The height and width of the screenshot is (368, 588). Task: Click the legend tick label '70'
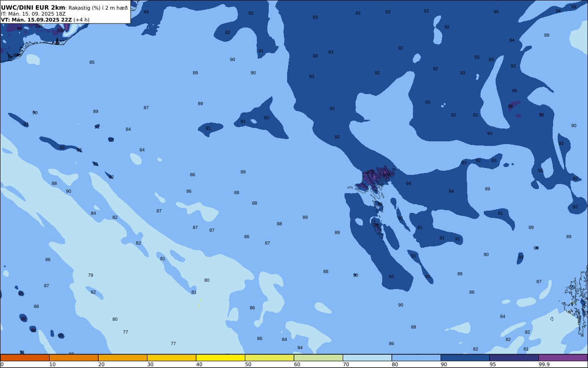pos(346,364)
